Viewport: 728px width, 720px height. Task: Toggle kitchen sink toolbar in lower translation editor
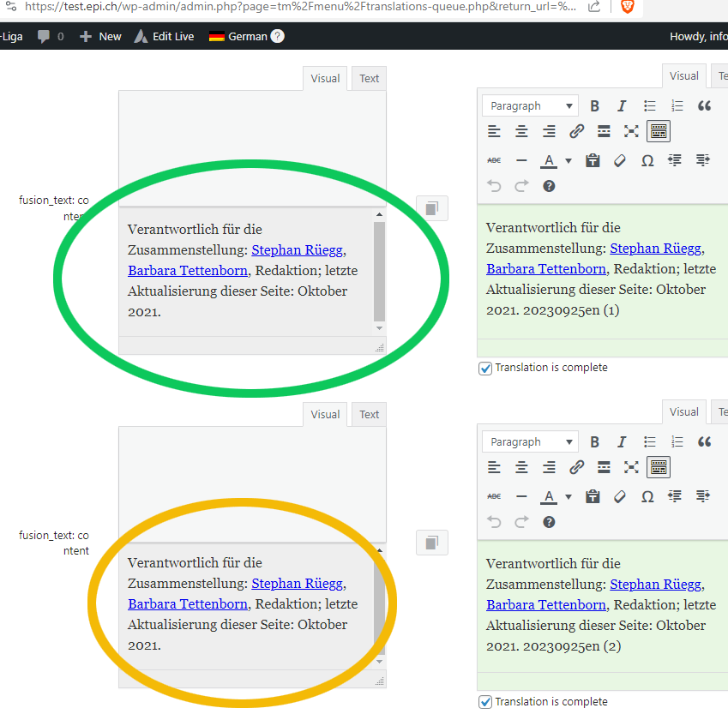(x=659, y=467)
